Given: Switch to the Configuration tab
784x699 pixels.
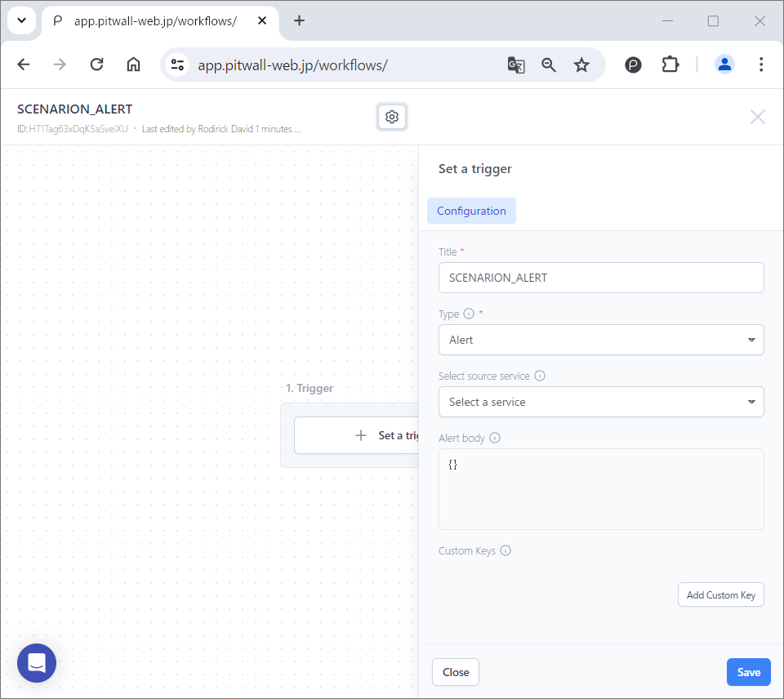Looking at the screenshot, I should pyautogui.click(x=471, y=211).
